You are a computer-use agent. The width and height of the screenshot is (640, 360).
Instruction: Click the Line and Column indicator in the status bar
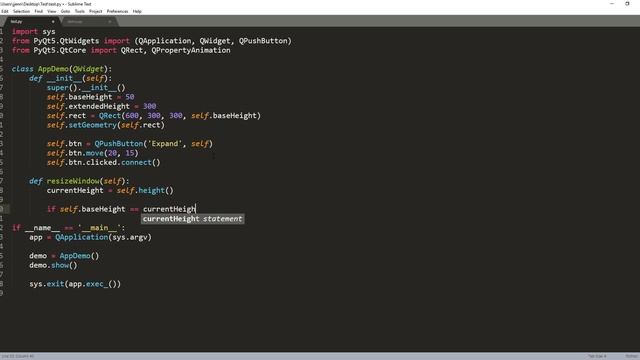18,356
